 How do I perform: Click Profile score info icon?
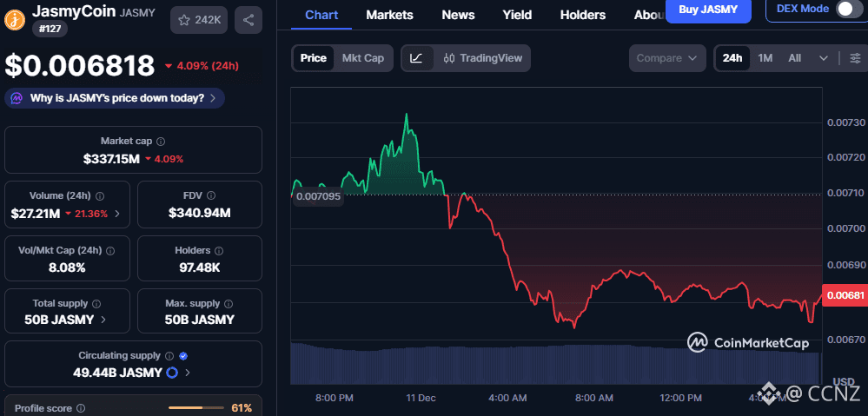click(81, 408)
